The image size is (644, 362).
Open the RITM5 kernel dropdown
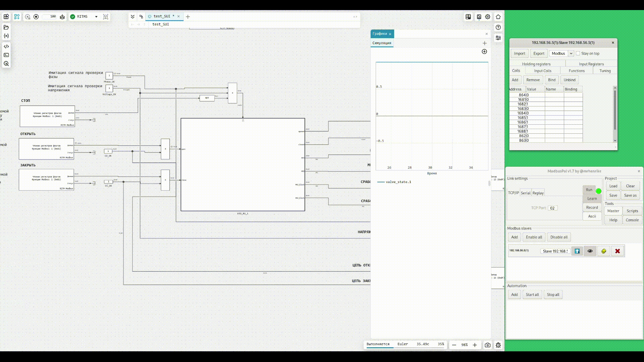pos(96,16)
